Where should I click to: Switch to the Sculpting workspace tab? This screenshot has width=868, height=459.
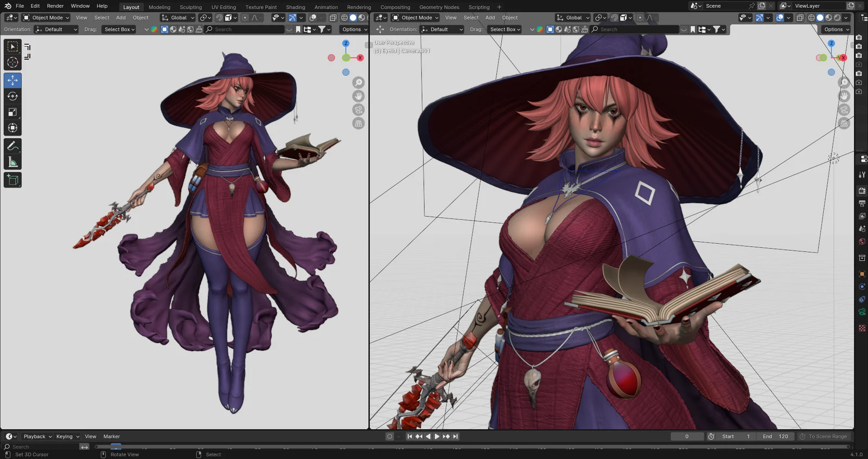click(x=190, y=7)
